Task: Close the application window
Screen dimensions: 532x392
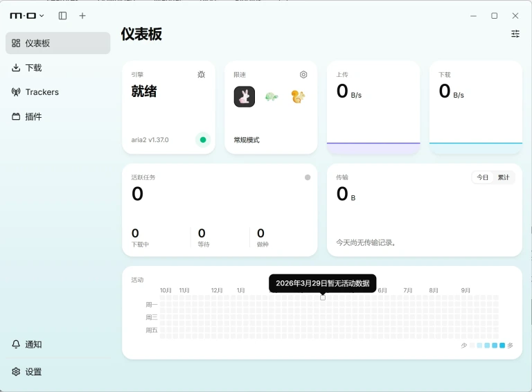Action: pyautogui.click(x=515, y=16)
